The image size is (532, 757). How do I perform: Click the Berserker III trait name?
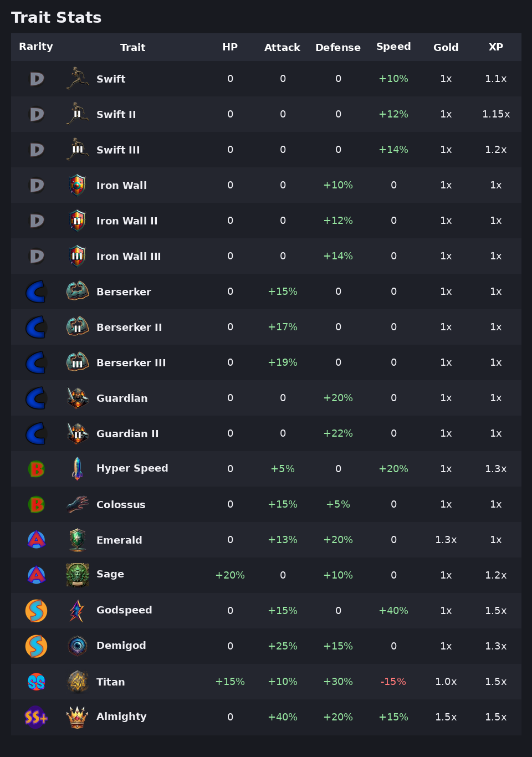131,362
